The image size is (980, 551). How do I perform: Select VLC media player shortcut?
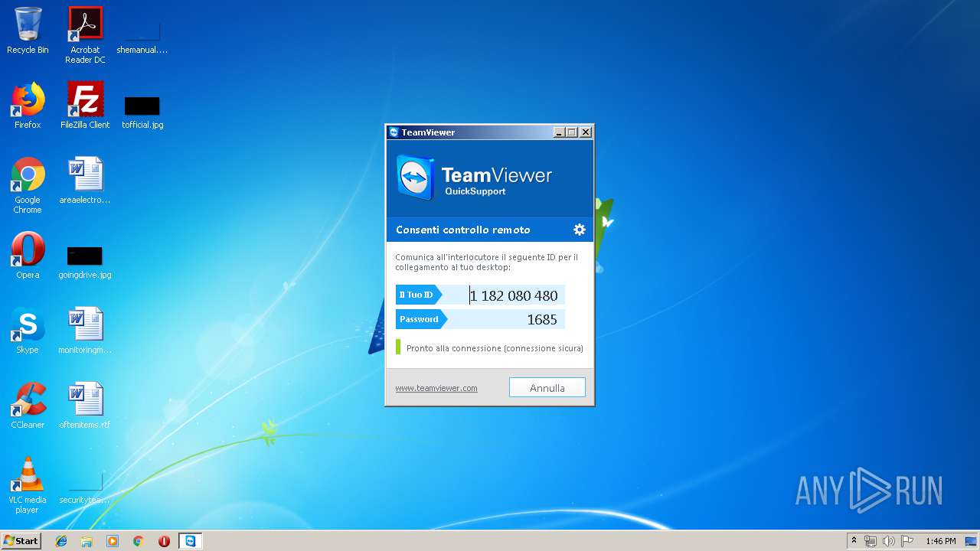point(28,485)
